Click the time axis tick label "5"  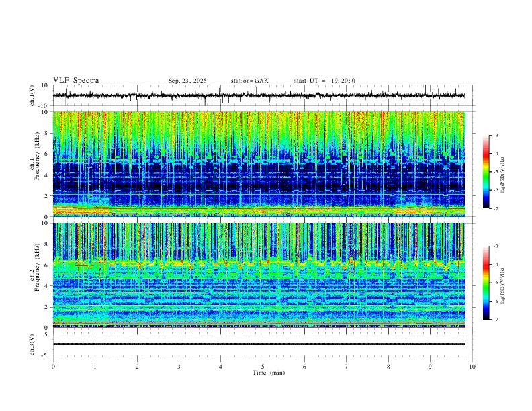263,367
